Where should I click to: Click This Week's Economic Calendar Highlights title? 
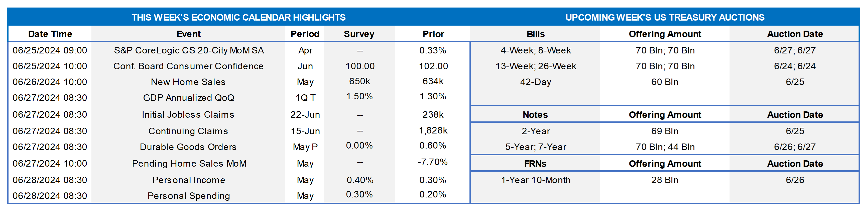click(238, 18)
